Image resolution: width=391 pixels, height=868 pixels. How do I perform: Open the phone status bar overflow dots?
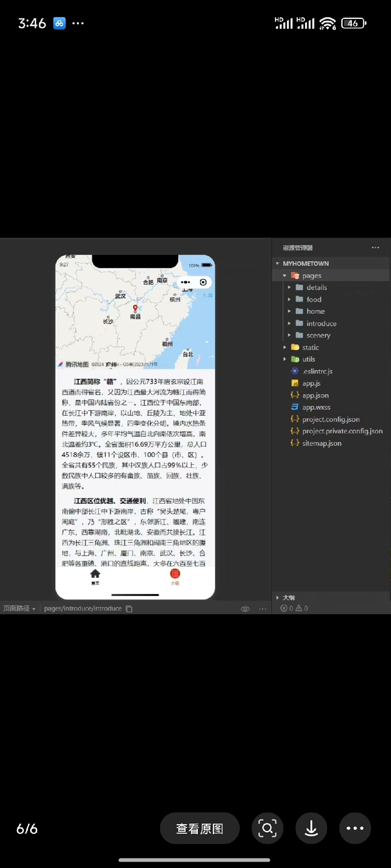pyautogui.click(x=78, y=23)
